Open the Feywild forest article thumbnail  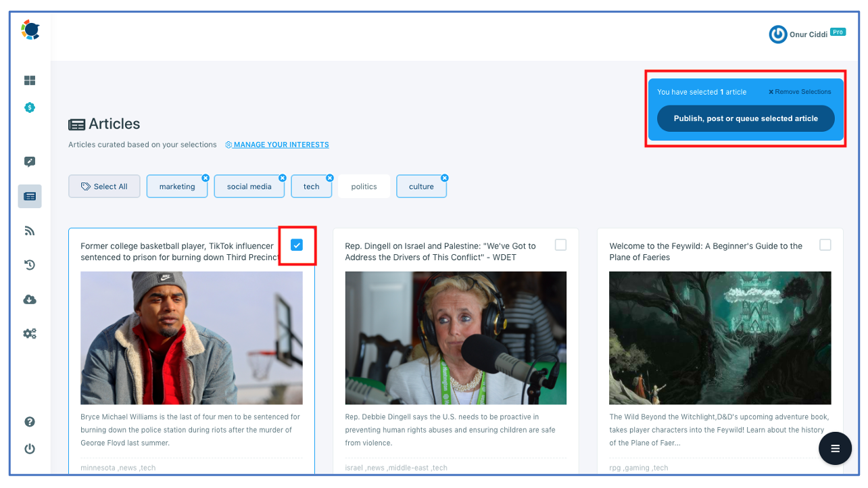720,338
